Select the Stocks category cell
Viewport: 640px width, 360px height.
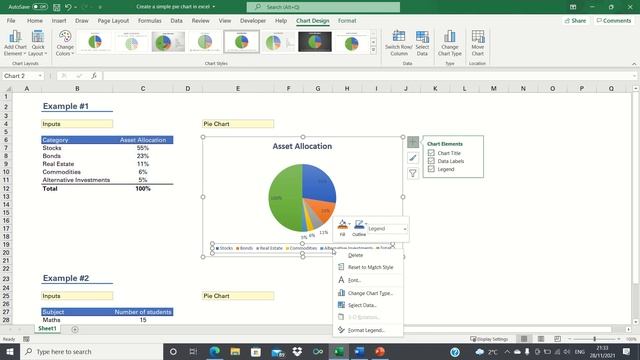77,148
